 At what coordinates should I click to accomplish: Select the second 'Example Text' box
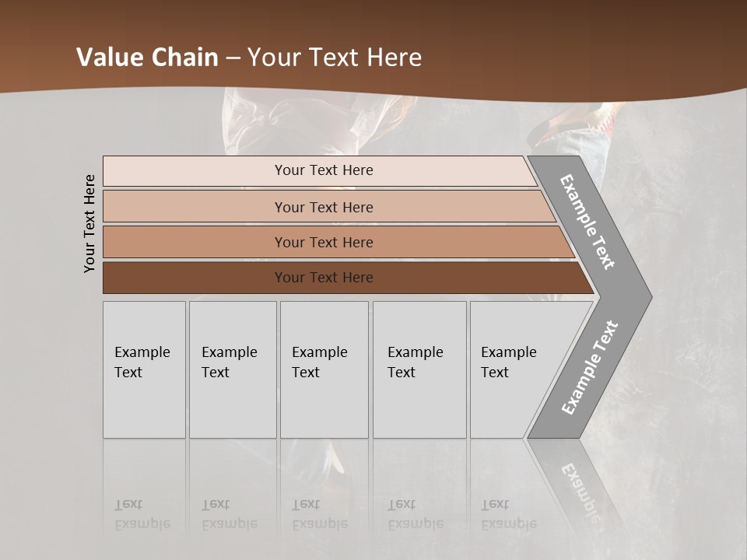232,370
